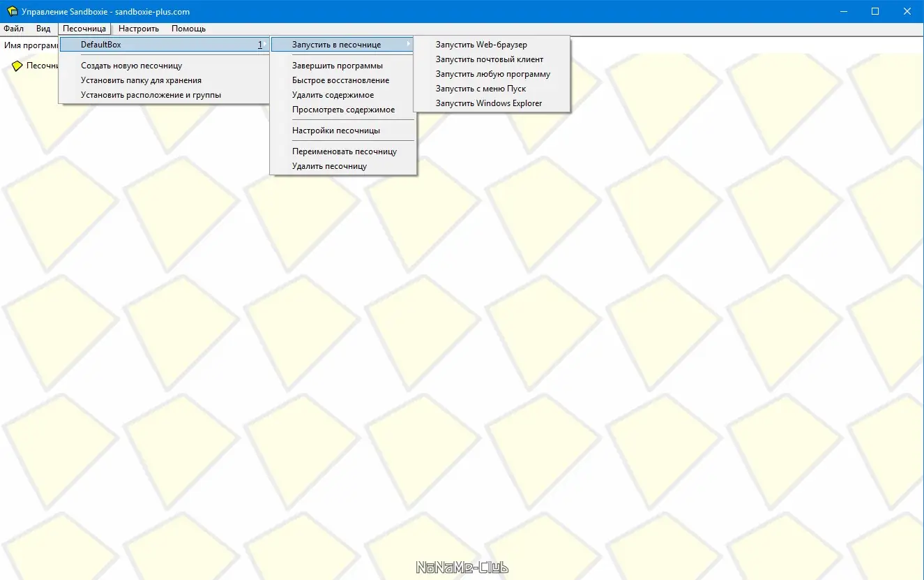Launch Запустить Web-браузер
This screenshot has width=924, height=580.
tap(492, 45)
